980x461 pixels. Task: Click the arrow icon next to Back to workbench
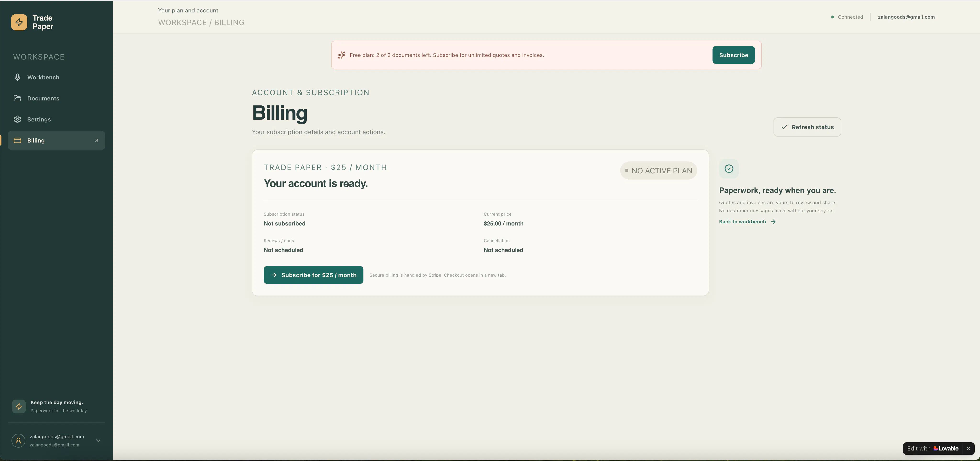773,222
